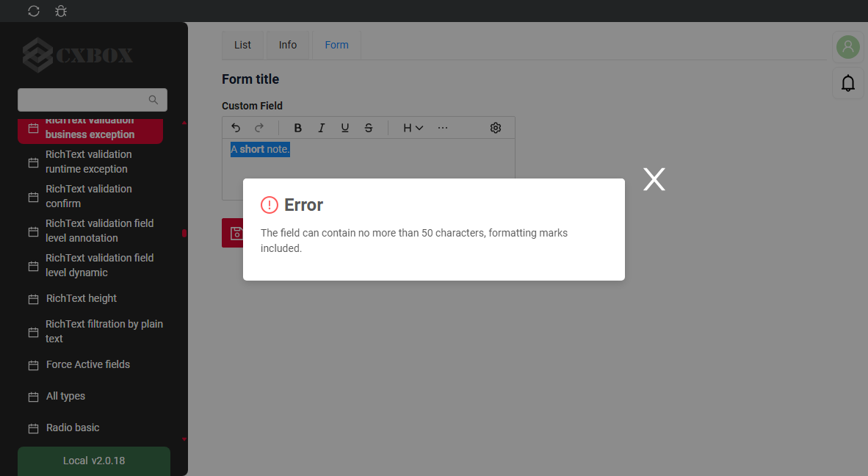Click the search magnifier icon in sidebar
The width and height of the screenshot is (868, 476).
coord(153,100)
